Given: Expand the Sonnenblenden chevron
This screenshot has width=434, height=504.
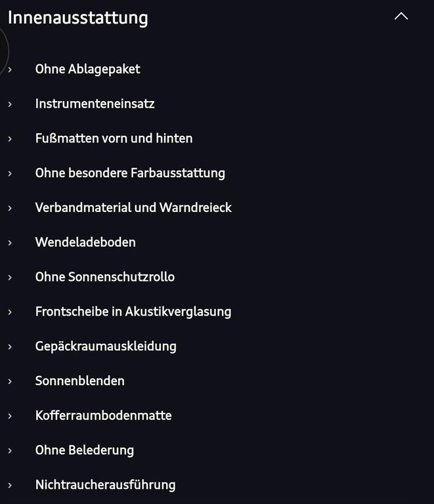Looking at the screenshot, I should 10,381.
